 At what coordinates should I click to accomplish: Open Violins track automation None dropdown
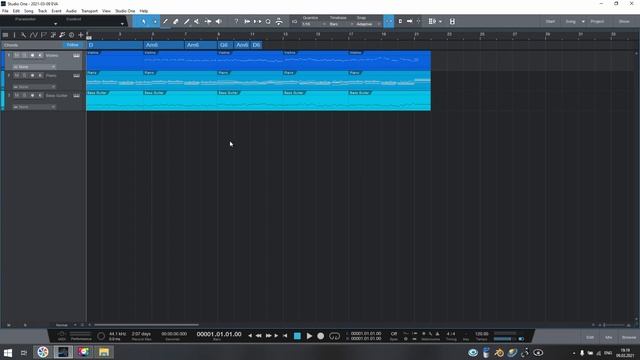click(34, 67)
